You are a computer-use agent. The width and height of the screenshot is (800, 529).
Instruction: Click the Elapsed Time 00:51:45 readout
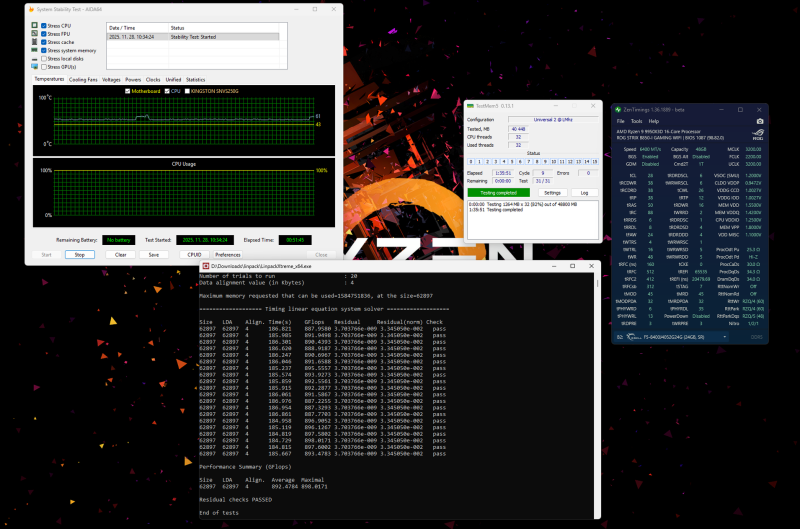coord(295,240)
